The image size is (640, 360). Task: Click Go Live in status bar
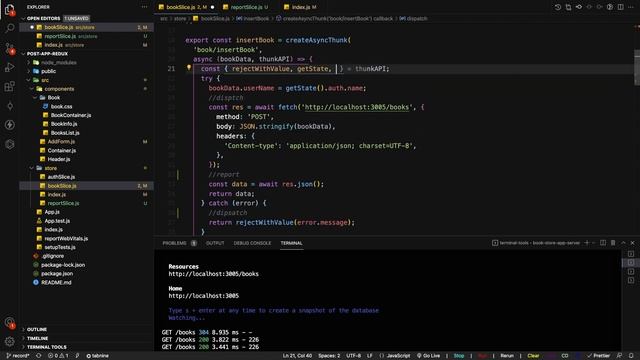pos(428,356)
